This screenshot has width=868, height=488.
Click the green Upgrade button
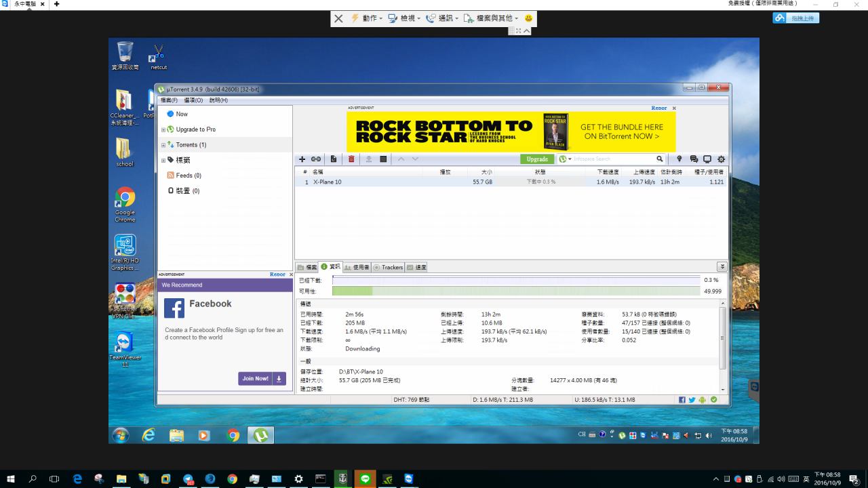click(x=537, y=159)
